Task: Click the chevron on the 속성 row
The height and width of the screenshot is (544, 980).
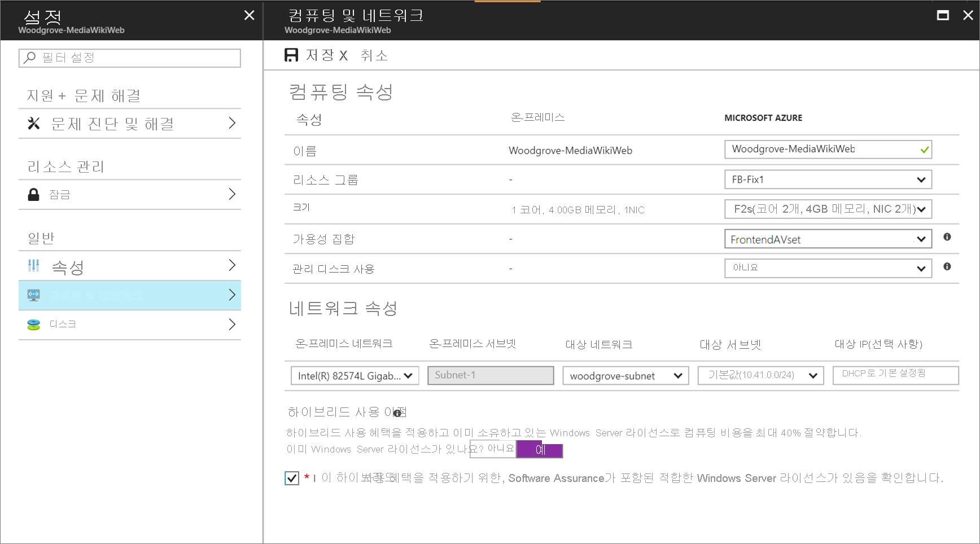Action: (x=231, y=265)
